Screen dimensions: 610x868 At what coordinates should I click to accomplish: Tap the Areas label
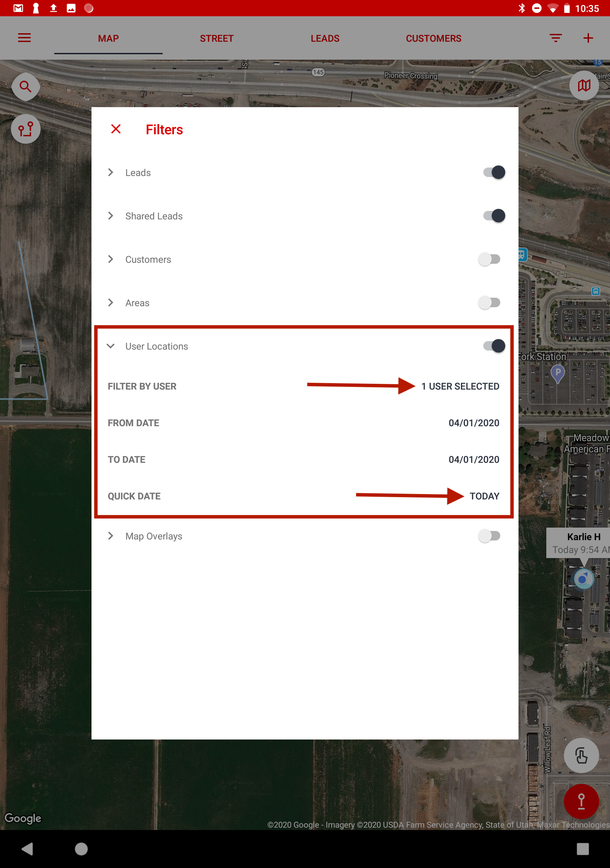point(137,303)
